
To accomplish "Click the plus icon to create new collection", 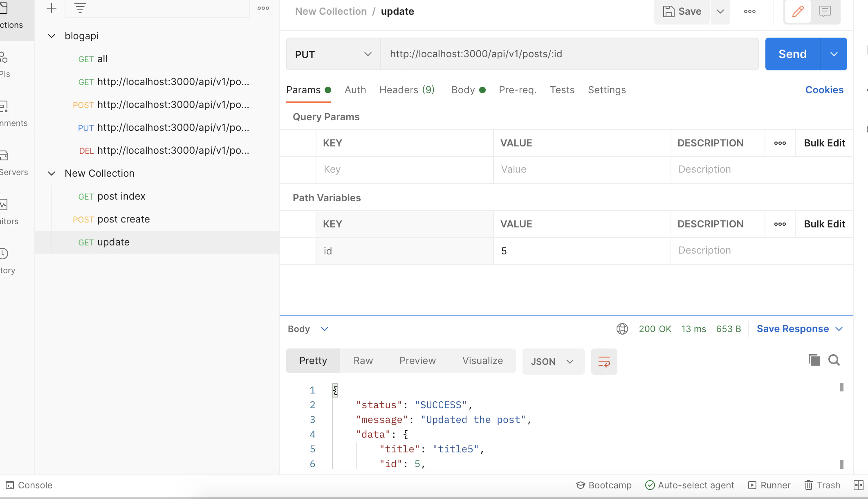I will click(52, 8).
